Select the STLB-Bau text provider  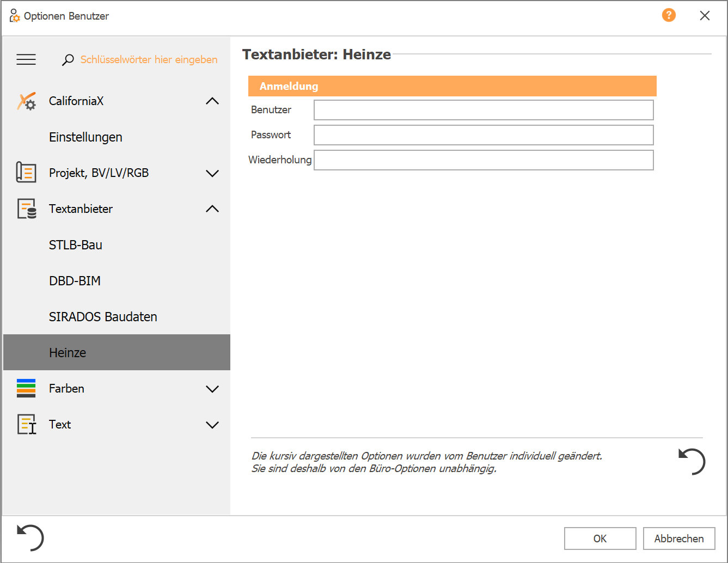coord(117,245)
